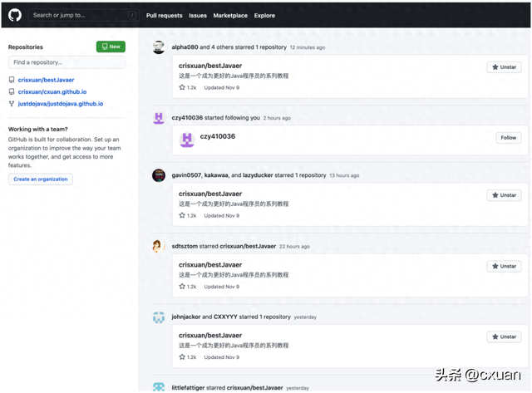Click '22 hours ago' timestamp text
The image size is (532, 393).
click(x=294, y=247)
